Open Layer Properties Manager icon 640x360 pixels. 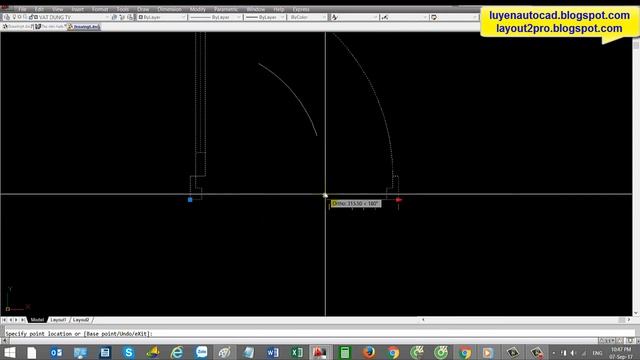pos(7,17)
